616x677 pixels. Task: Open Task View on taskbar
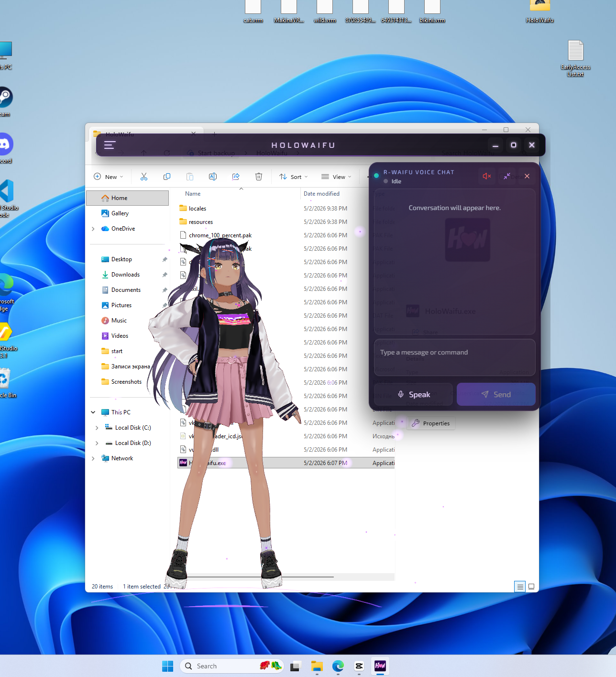pos(295,666)
